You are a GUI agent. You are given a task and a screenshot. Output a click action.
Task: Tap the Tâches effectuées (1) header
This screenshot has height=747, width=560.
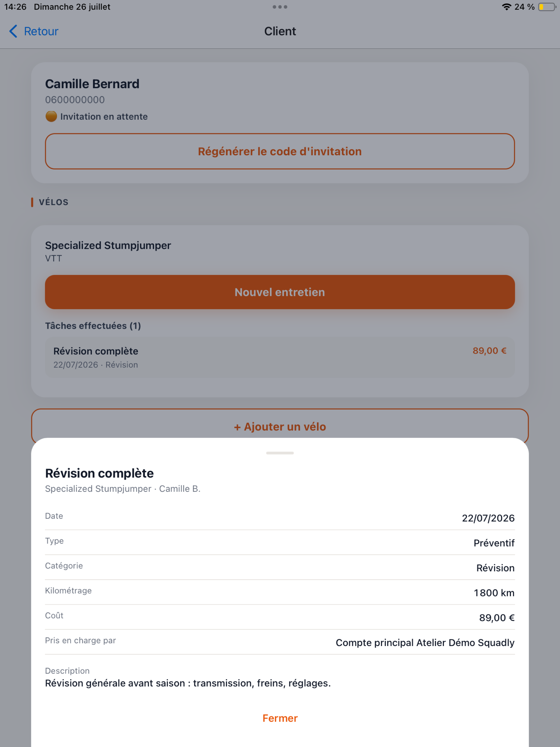(x=93, y=325)
